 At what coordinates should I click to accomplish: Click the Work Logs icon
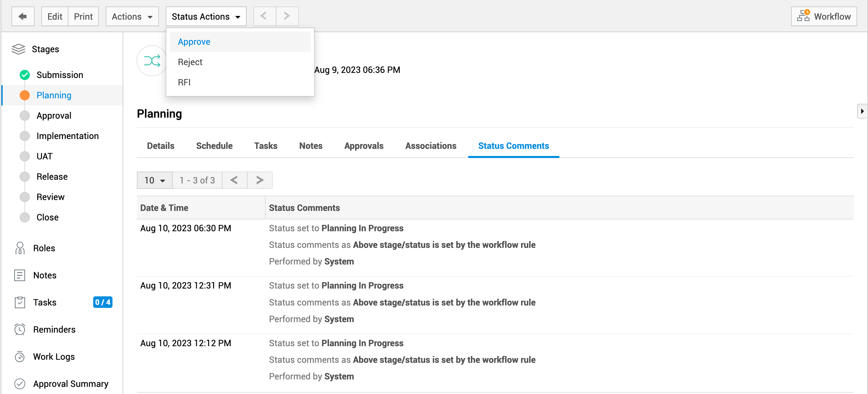coord(20,357)
